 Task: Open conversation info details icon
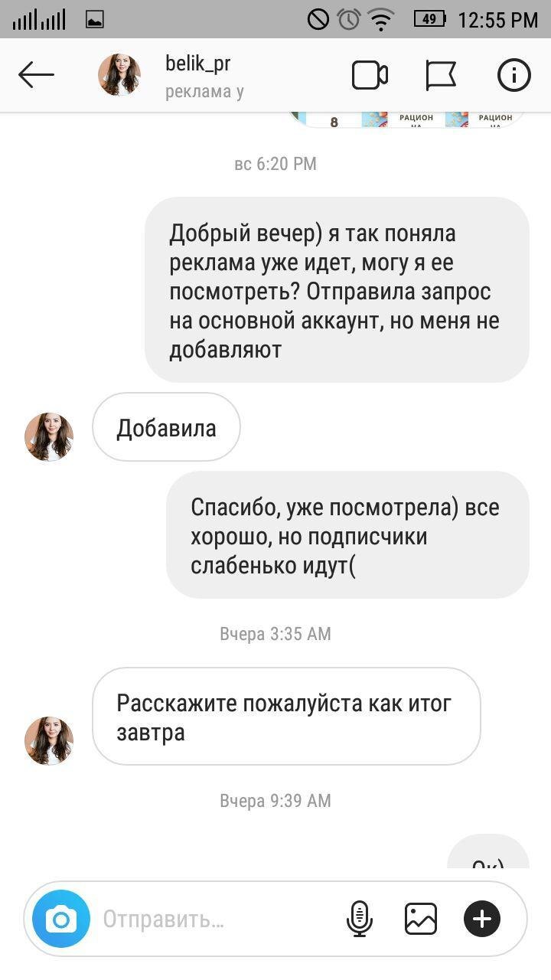pyautogui.click(x=514, y=75)
